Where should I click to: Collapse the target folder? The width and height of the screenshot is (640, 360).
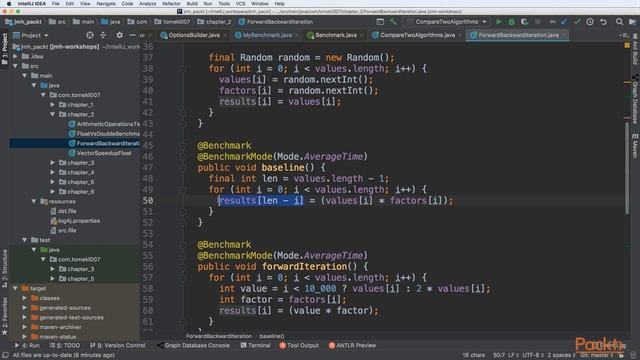pyautogui.click(x=15, y=288)
